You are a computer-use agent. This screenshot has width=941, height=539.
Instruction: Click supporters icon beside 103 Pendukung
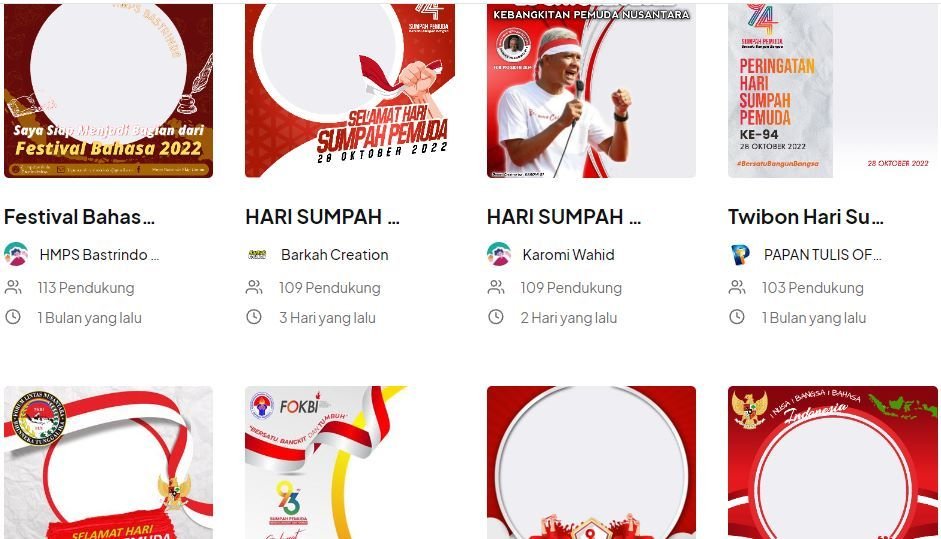coord(737,288)
